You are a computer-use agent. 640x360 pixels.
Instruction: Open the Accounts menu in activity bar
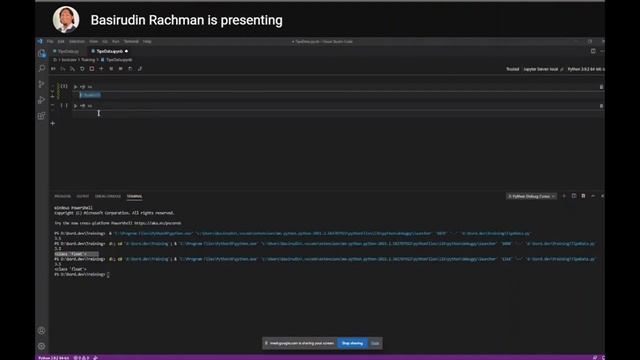(x=42, y=331)
